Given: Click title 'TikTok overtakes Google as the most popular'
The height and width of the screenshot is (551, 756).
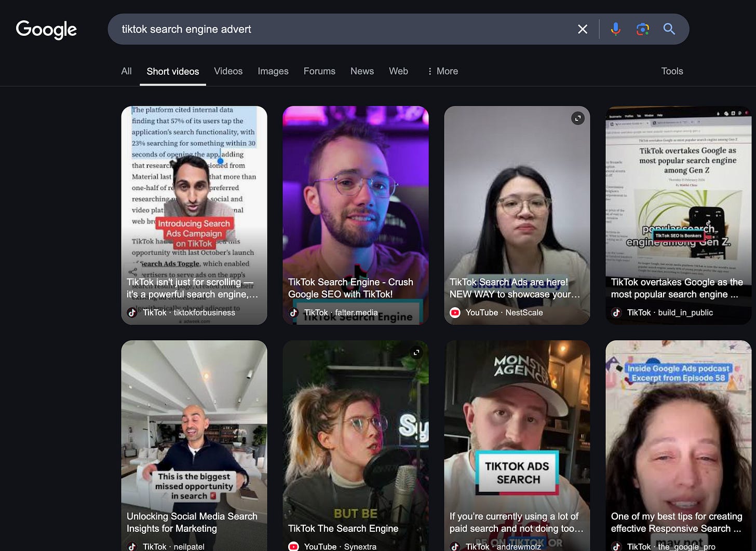Looking at the screenshot, I should coord(677,288).
